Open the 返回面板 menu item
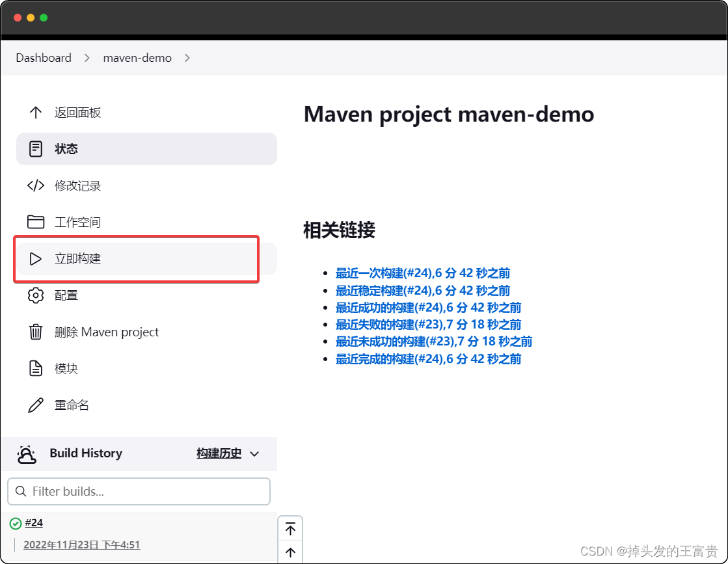The image size is (728, 564). tap(147, 113)
